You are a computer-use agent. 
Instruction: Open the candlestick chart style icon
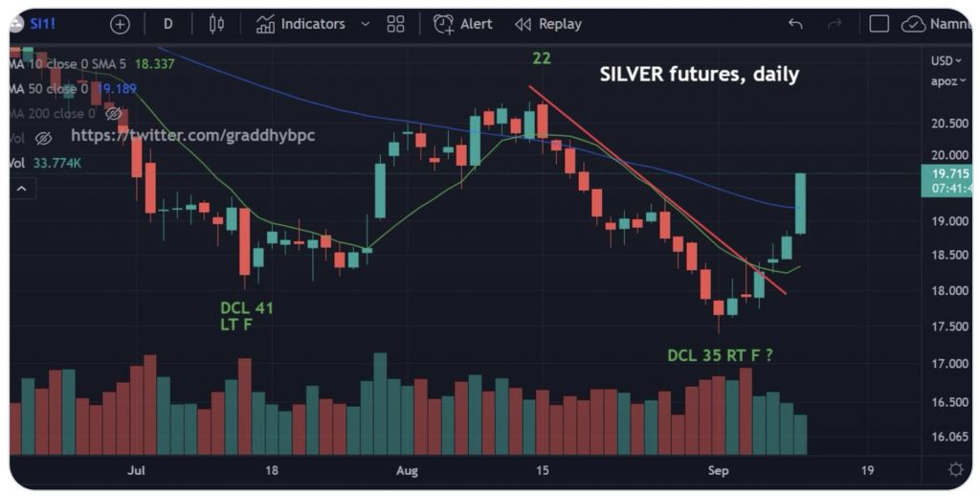pos(215,24)
